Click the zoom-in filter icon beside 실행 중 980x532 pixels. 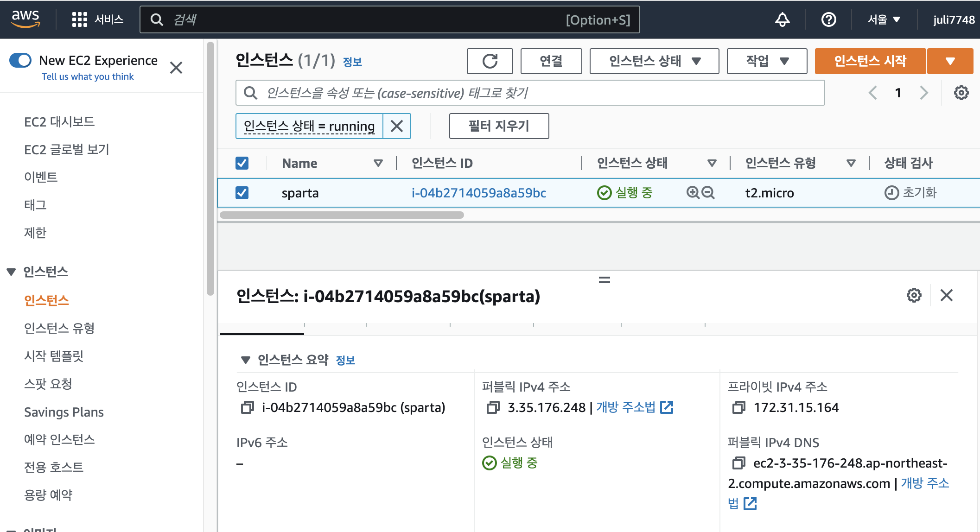point(693,192)
